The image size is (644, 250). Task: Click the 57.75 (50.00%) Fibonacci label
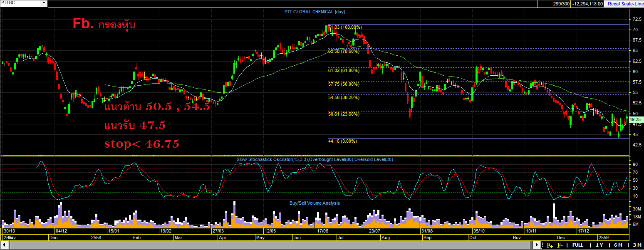point(344,84)
